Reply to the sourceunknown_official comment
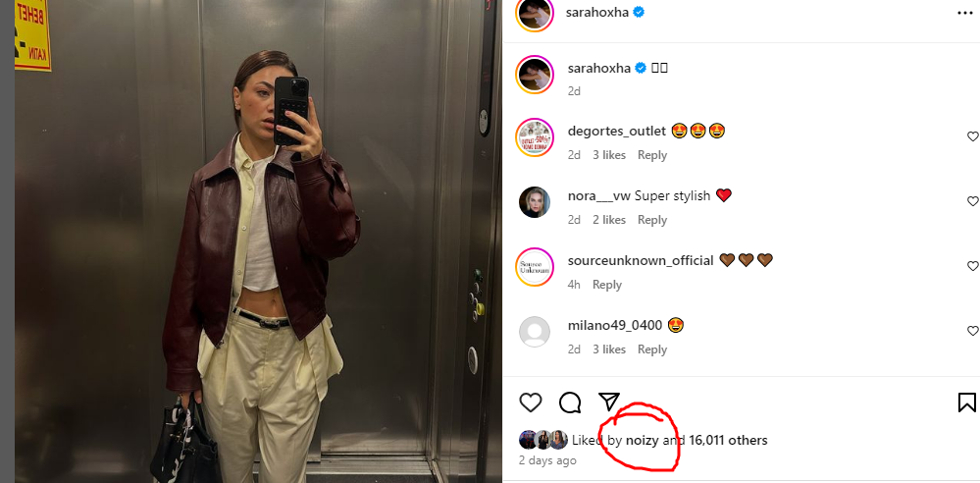The image size is (980, 483). [607, 285]
